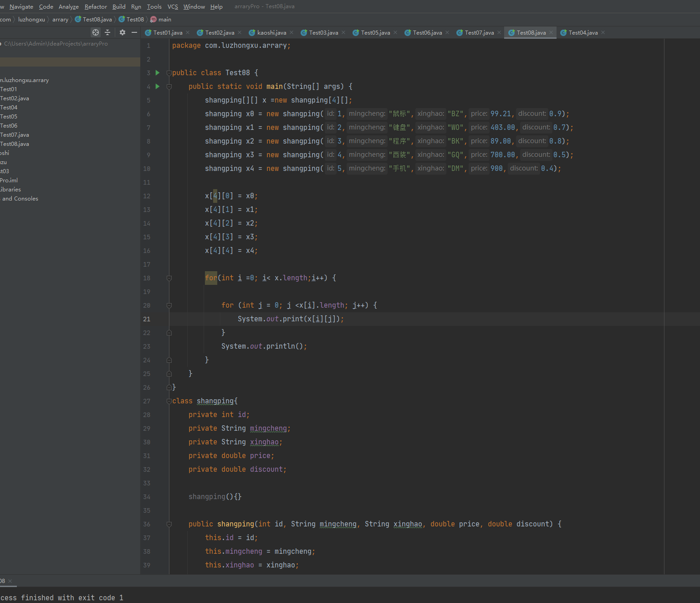The image size is (700, 603).
Task: Click the collapse all icon in project panel
Action: click(107, 32)
